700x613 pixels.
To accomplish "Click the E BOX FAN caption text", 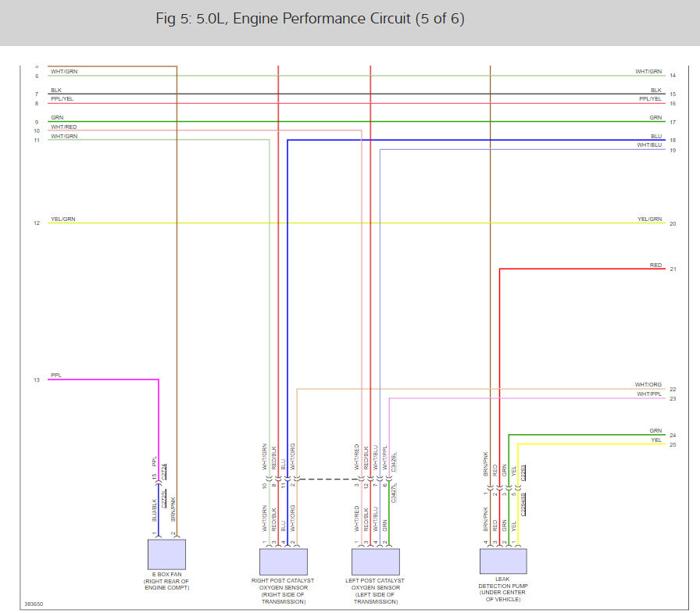I will pyautogui.click(x=166, y=581).
